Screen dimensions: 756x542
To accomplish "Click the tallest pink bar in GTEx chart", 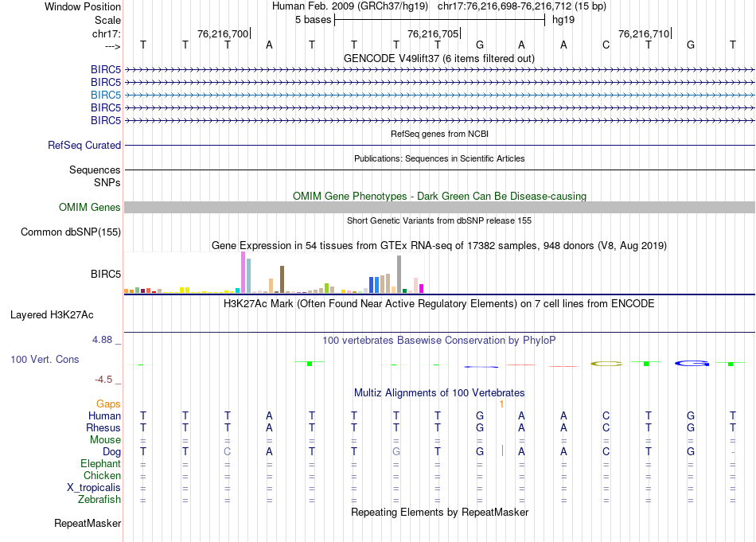I will tap(243, 272).
